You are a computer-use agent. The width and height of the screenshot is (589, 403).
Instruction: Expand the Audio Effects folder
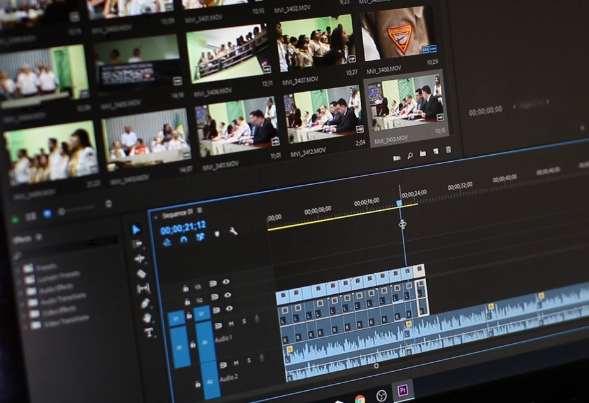(21, 292)
